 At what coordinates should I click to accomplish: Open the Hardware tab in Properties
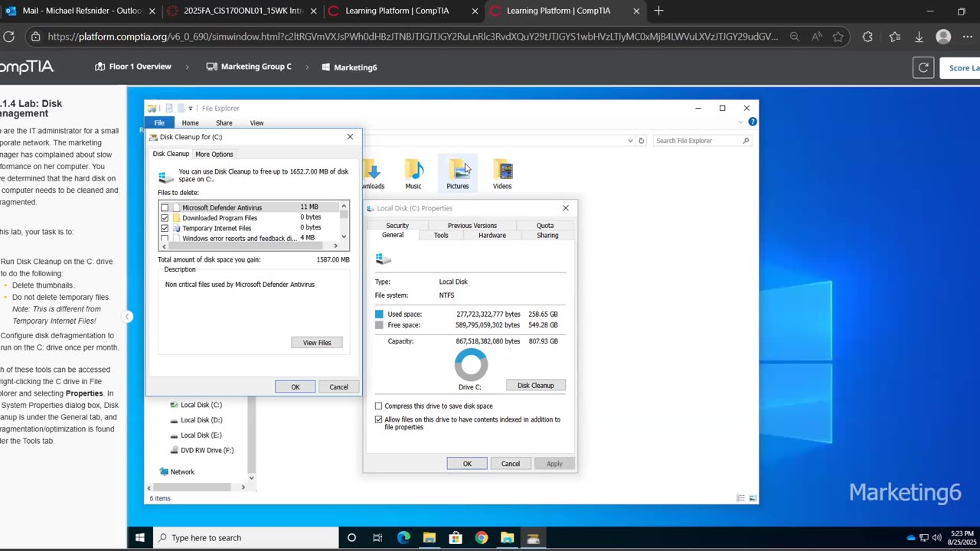(x=492, y=235)
